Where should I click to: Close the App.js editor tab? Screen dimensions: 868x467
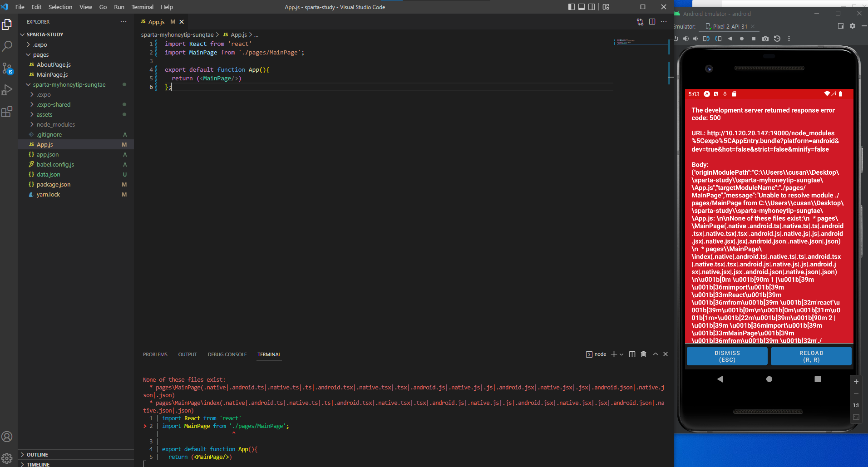[x=182, y=22]
